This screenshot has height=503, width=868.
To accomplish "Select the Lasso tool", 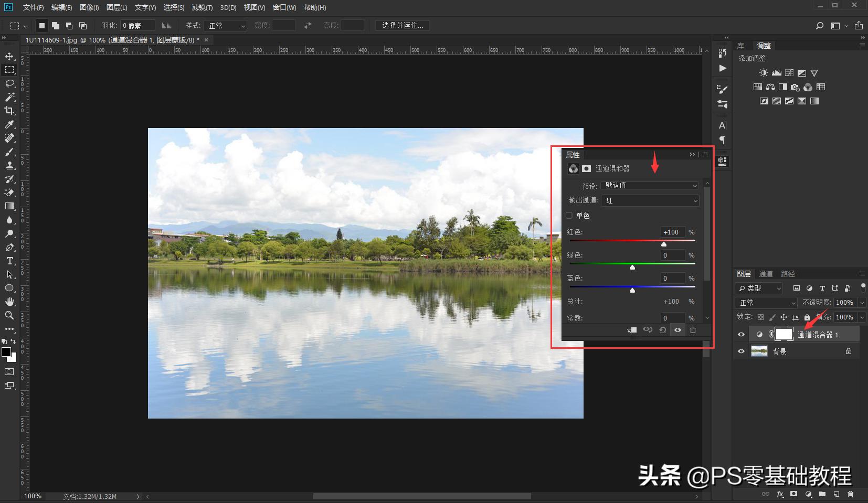I will click(9, 83).
